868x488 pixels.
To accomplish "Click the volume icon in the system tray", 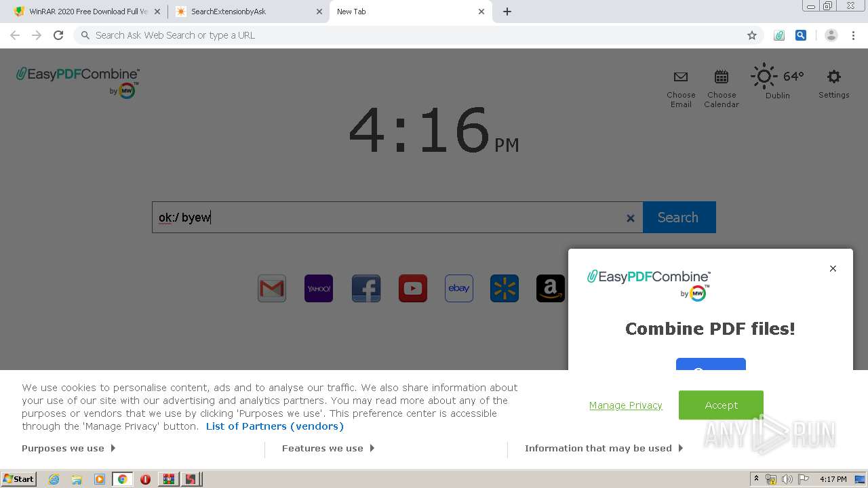I will point(787,479).
